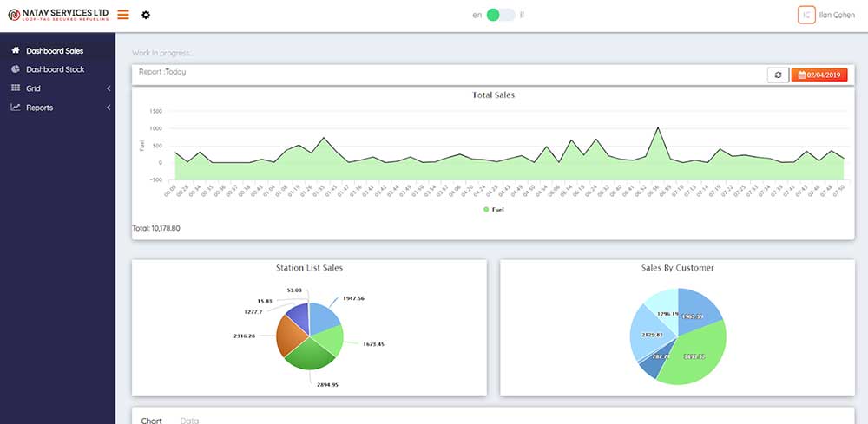Click the Natav Services logo
Image resolution: width=868 pixels, height=424 pixels.
click(58, 15)
